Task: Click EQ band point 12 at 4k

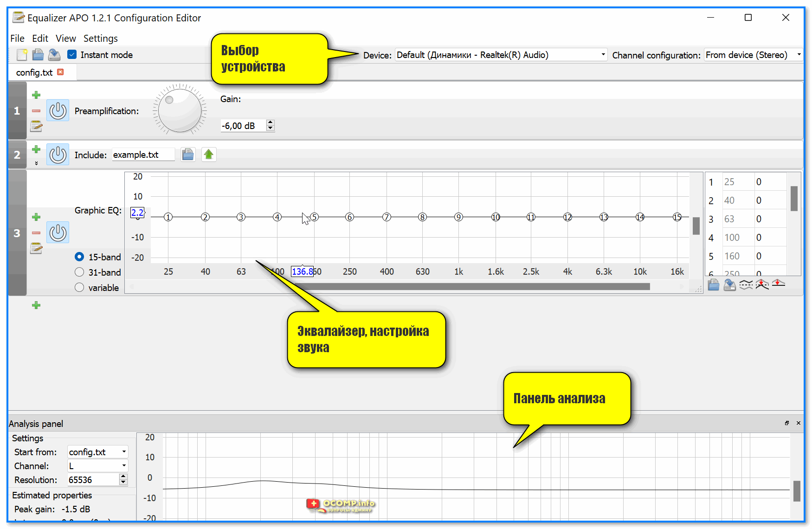Action: pyautogui.click(x=567, y=217)
